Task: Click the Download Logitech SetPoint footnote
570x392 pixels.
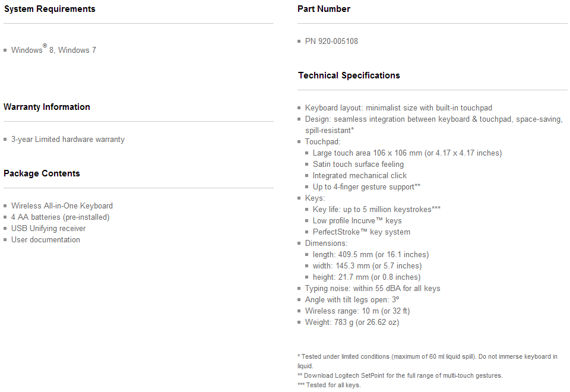Action: click(x=400, y=375)
